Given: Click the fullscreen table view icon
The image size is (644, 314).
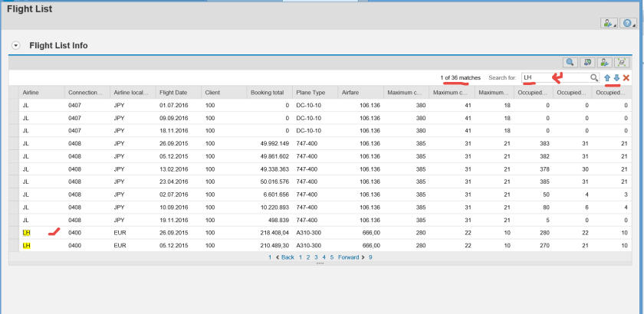Looking at the screenshot, I should [622, 63].
